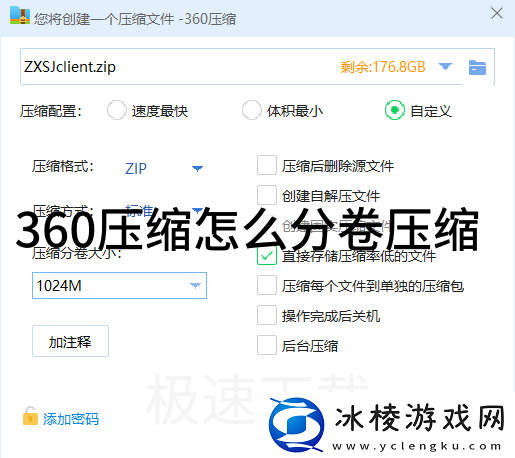Click the 360压缩 app icon in title bar
515x458 pixels.
click(x=20, y=16)
